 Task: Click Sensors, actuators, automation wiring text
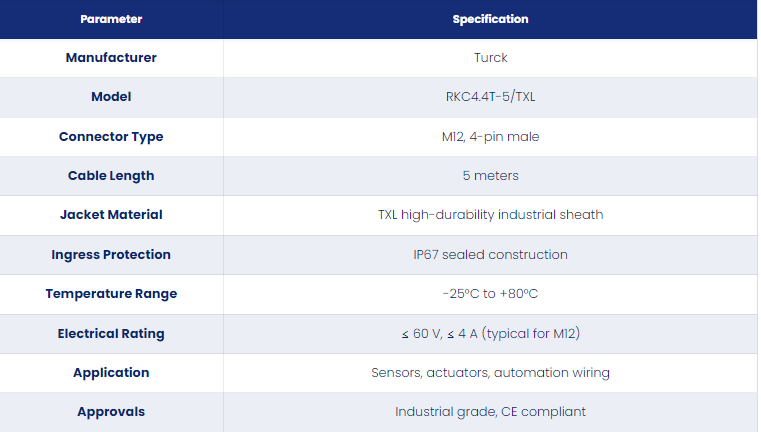point(490,373)
